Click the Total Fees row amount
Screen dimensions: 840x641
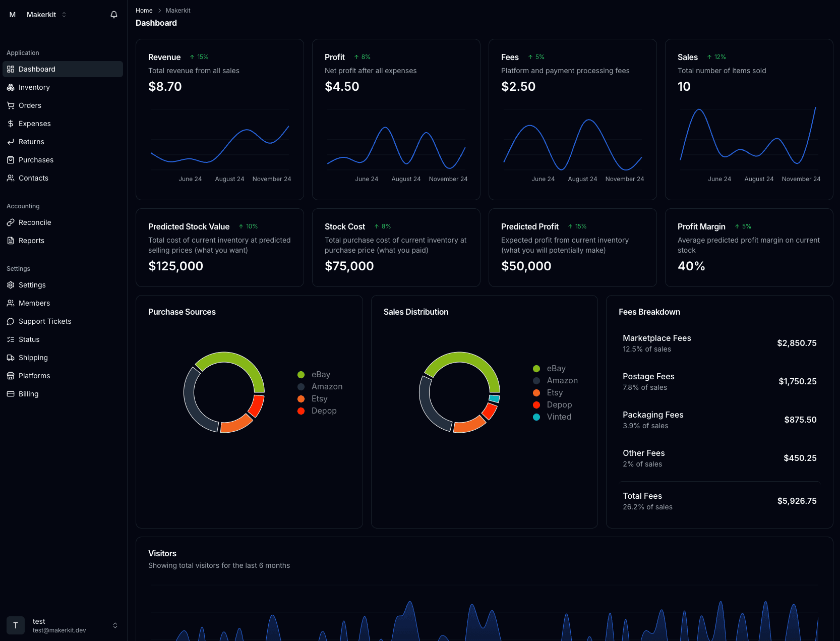797,501
